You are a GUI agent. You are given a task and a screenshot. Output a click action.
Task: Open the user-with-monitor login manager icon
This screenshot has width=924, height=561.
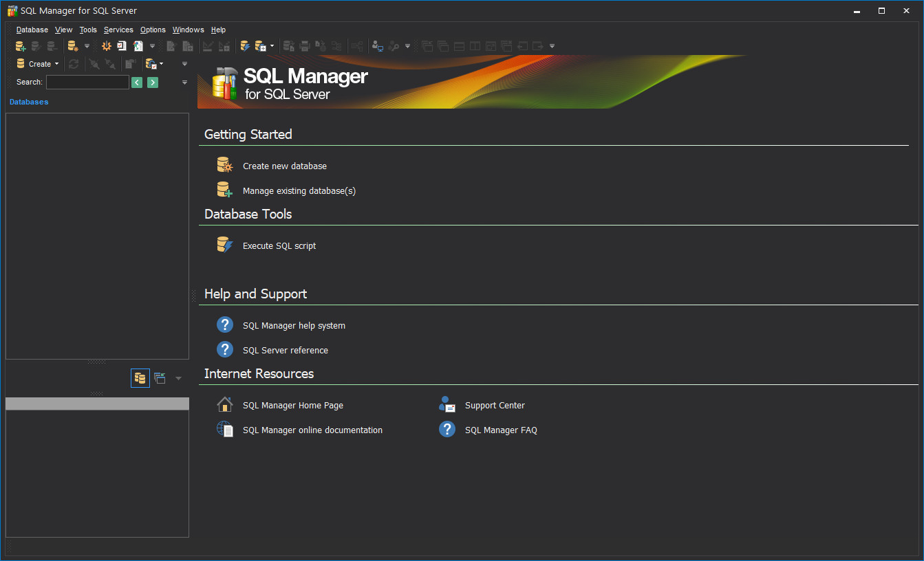point(377,46)
